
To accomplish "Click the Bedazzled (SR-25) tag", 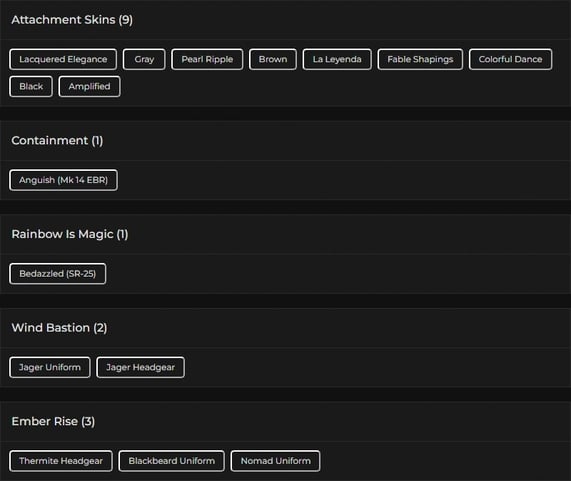I will point(58,273).
